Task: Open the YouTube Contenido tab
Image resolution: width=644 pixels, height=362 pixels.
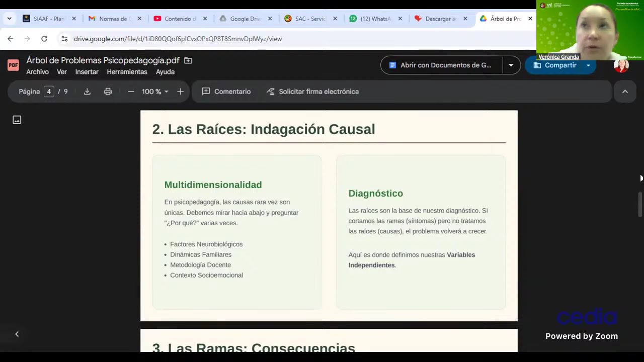Action: 180,19
